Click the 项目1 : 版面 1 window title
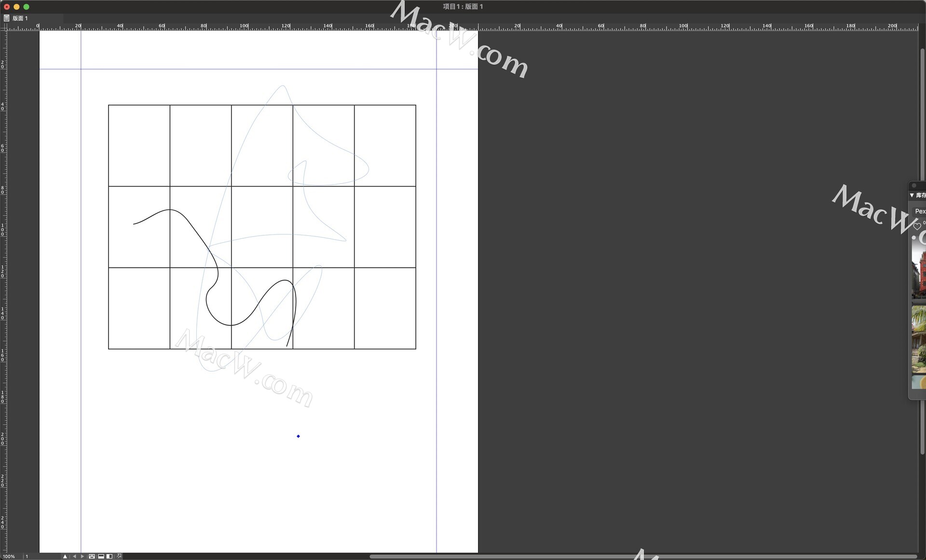Screen dimensions: 926x560 coord(463,6)
